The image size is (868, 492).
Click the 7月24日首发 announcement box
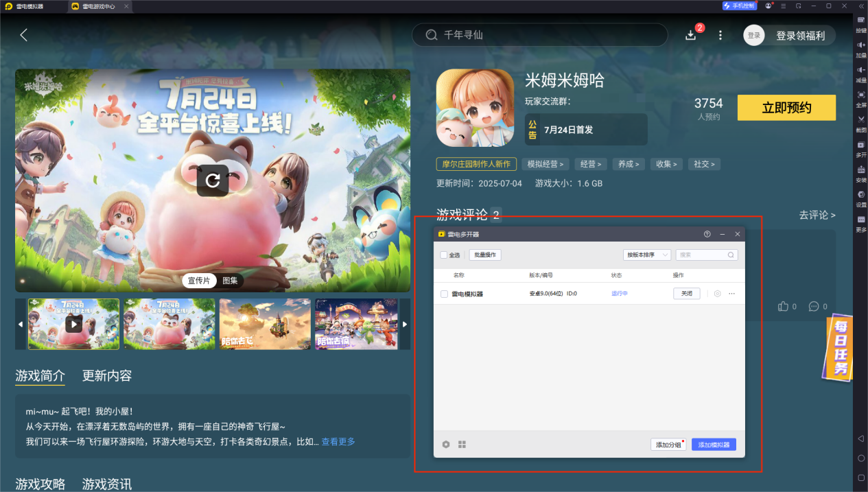pyautogui.click(x=586, y=129)
